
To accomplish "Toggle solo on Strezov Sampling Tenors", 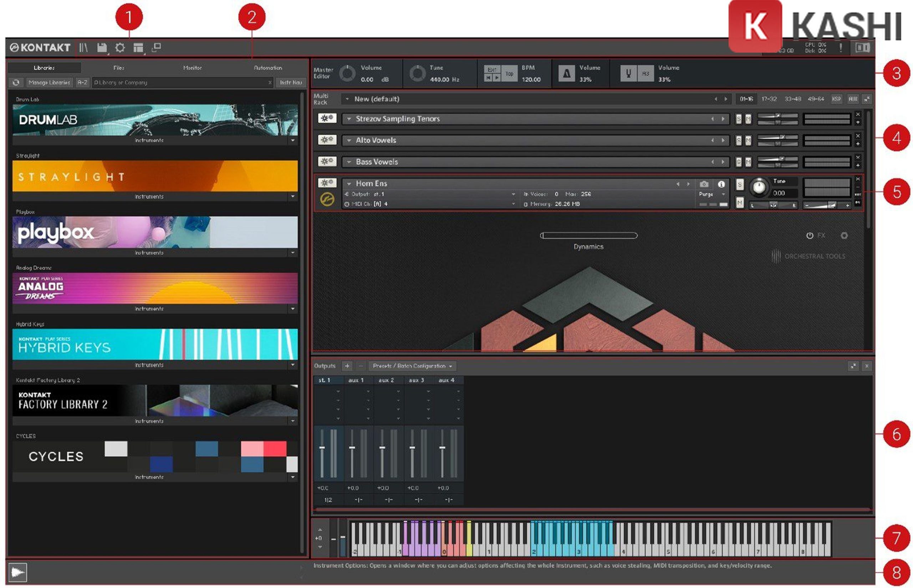I will pos(738,119).
